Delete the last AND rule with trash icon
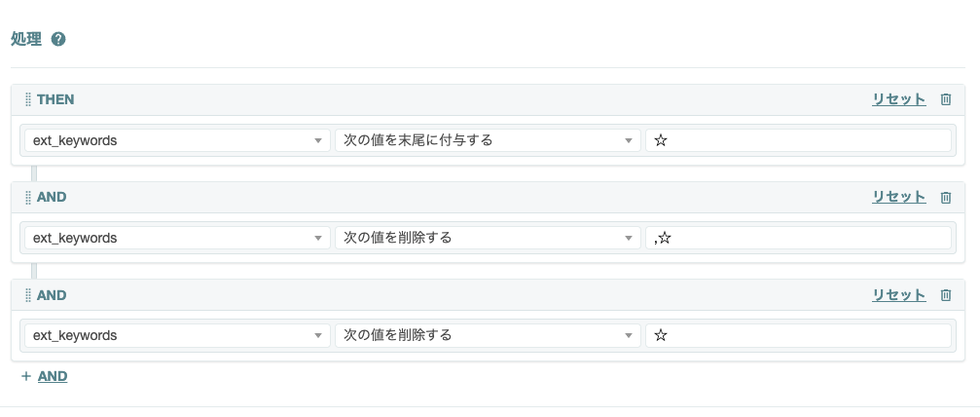This screenshot has width=980, height=417. pos(946,295)
